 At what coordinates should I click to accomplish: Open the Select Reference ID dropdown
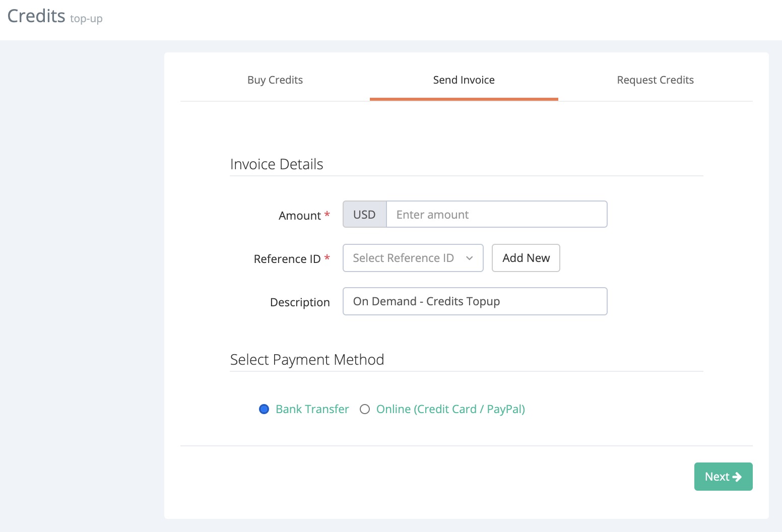click(403, 258)
